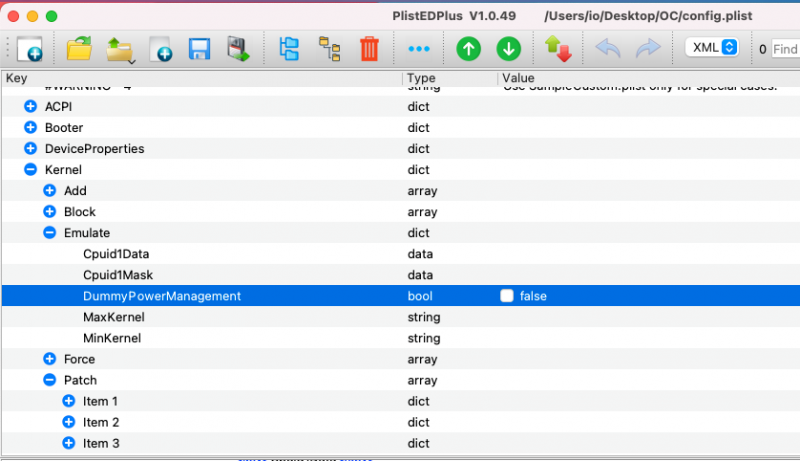The image size is (800, 461).
Task: Select the Emulate key label
Action: [87, 233]
